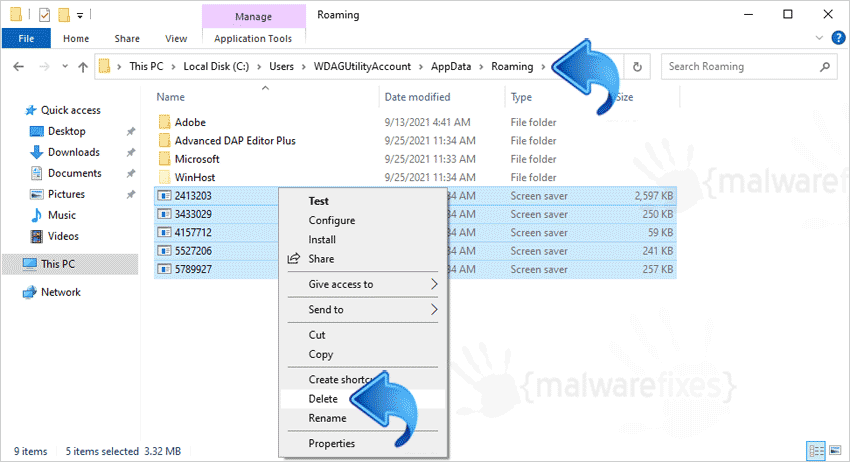Click the Users breadcrumb segment
850x462 pixels.
pyautogui.click(x=281, y=66)
